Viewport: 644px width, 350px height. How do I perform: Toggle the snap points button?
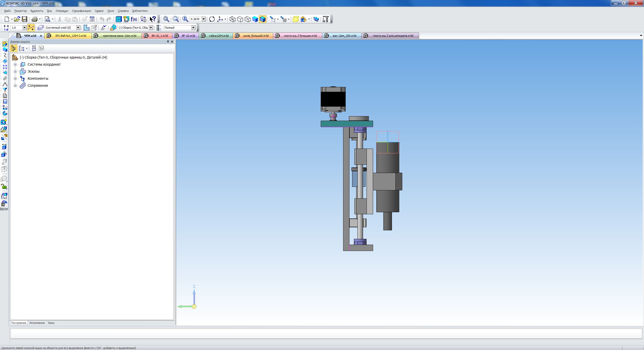pos(31,28)
